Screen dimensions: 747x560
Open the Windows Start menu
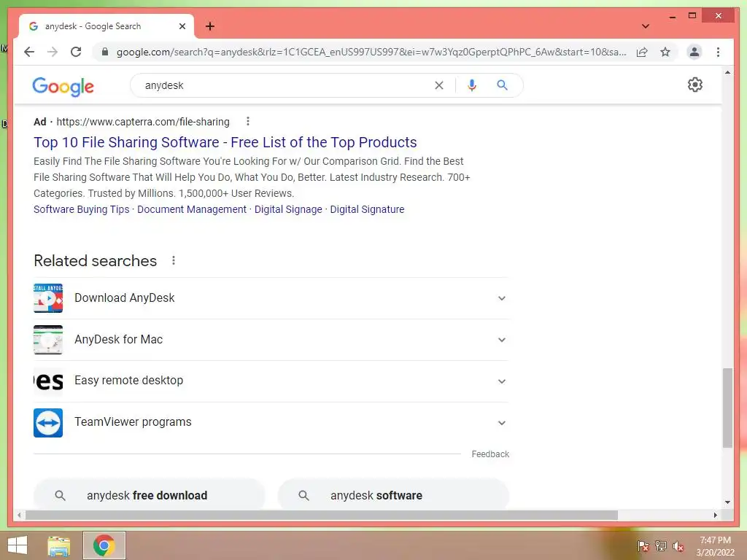tap(18, 545)
